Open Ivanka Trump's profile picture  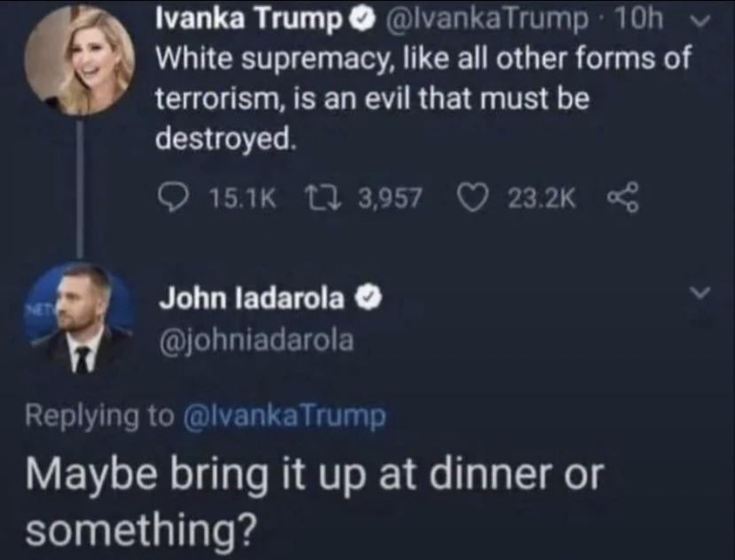[x=80, y=60]
